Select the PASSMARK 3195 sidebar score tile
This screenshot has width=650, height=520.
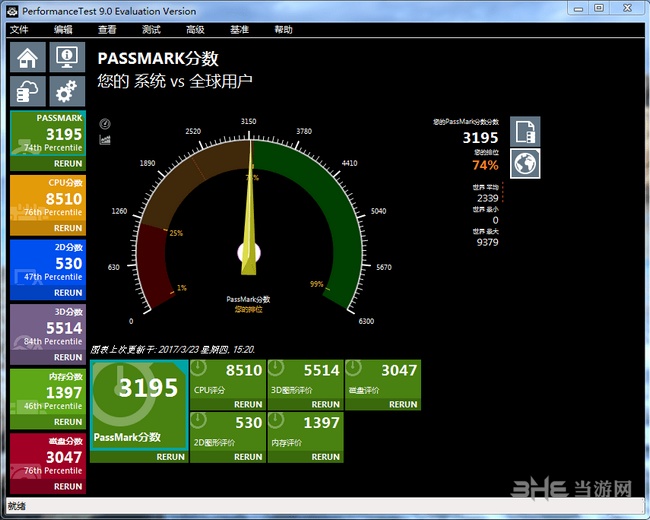tap(48, 134)
